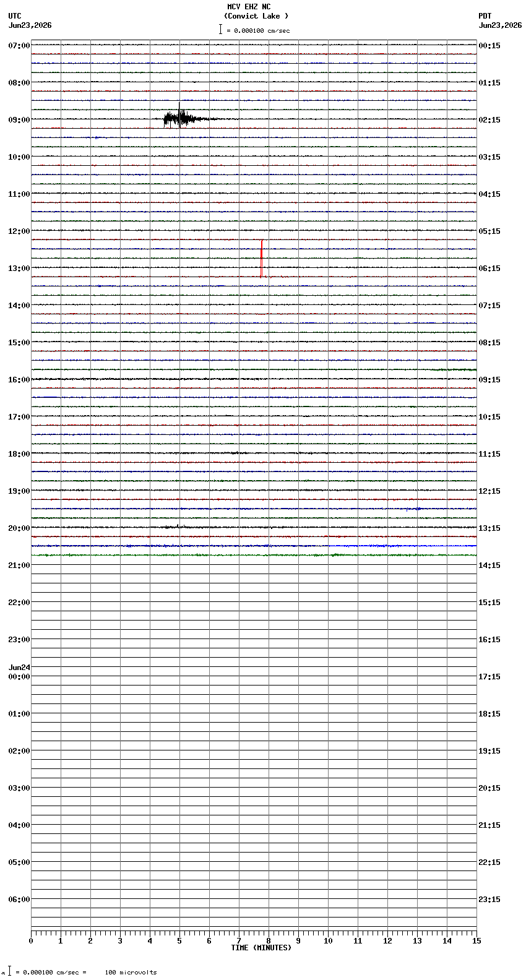Screen dimensions: 526x980
Task: Click the 07:00 UTC time label
Action: pyautogui.click(x=19, y=46)
